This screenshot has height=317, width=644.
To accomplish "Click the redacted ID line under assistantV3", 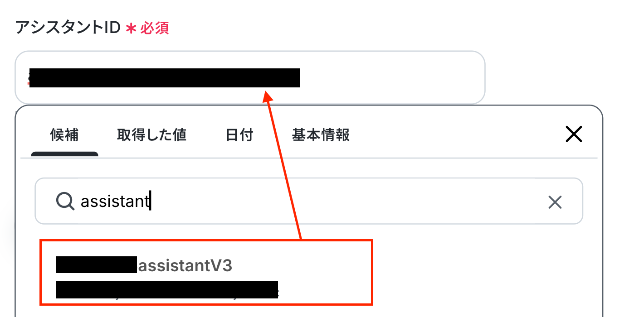I will (167, 290).
